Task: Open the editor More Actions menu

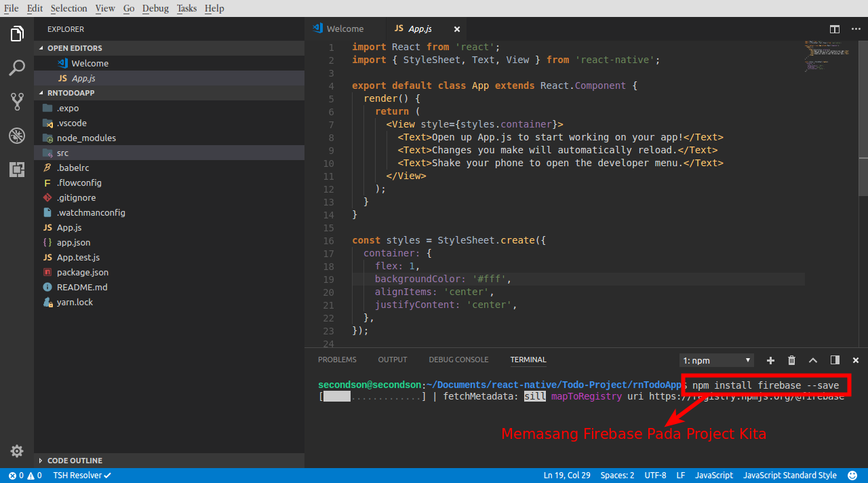Action: (x=855, y=29)
